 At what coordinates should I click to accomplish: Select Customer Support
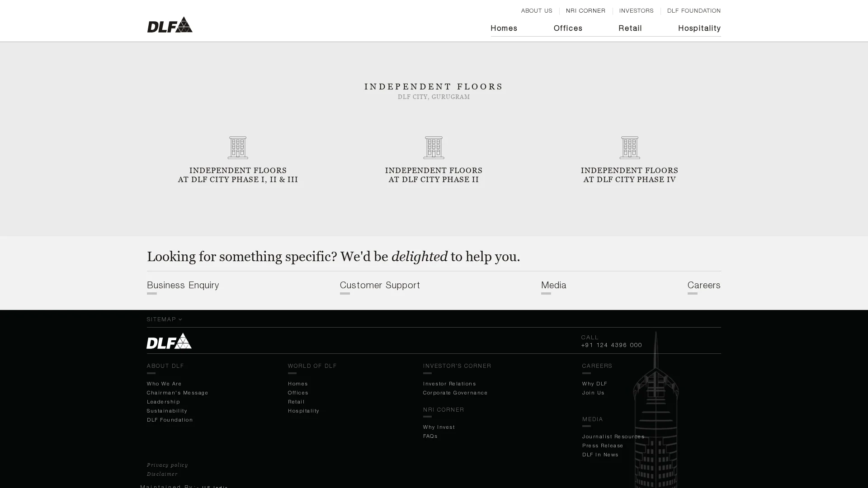[x=380, y=286]
